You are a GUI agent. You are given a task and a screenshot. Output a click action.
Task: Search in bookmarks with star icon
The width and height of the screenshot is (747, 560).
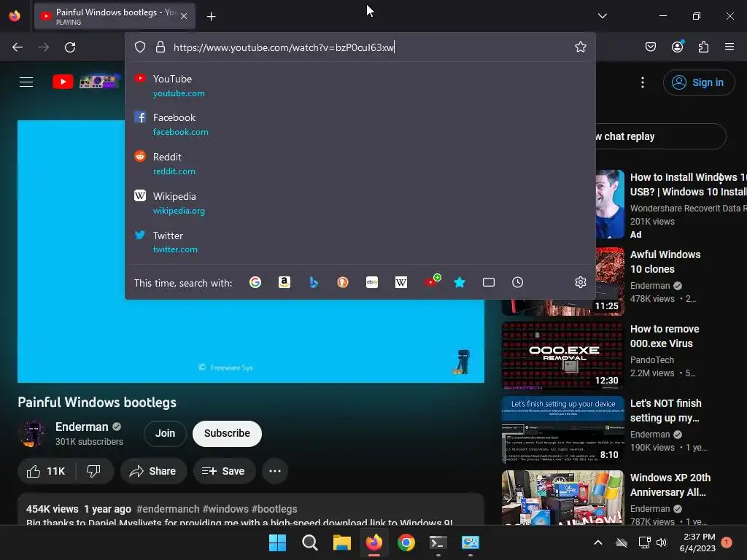coord(460,282)
